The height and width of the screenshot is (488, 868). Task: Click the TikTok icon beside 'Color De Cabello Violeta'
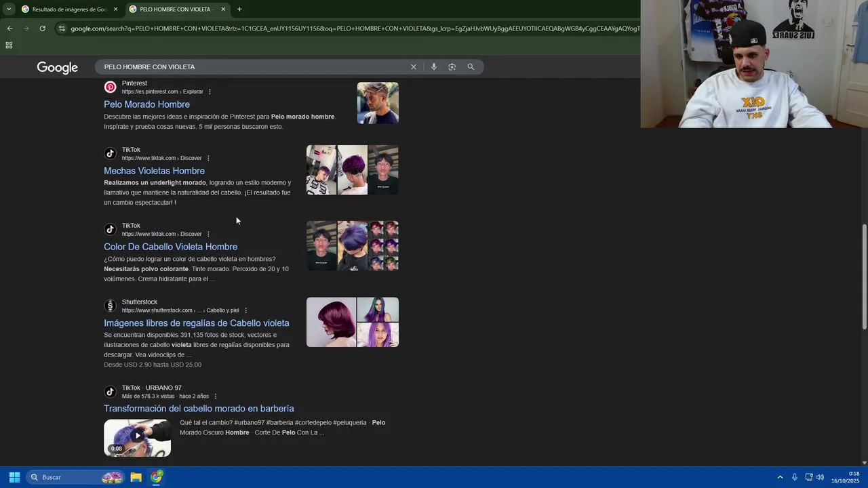[110, 230]
